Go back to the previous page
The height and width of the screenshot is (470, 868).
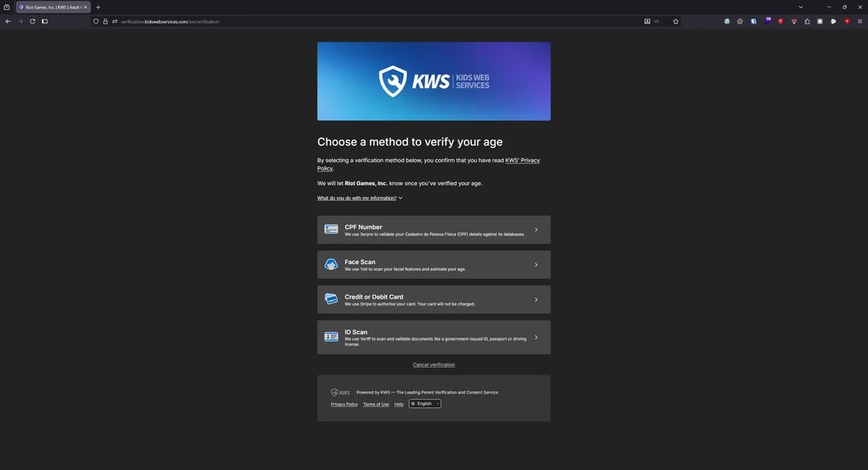coord(8,22)
